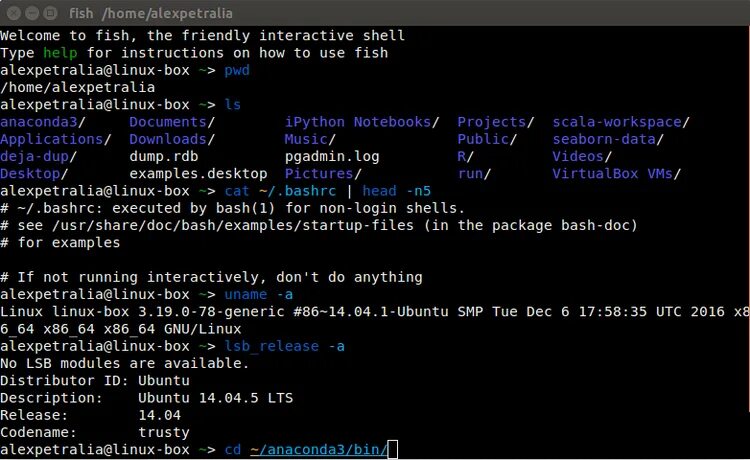Viewport: 750px width, 460px height.
Task: Click the '#86~14.04.1-Ubuntu' build text
Action: coord(371,311)
